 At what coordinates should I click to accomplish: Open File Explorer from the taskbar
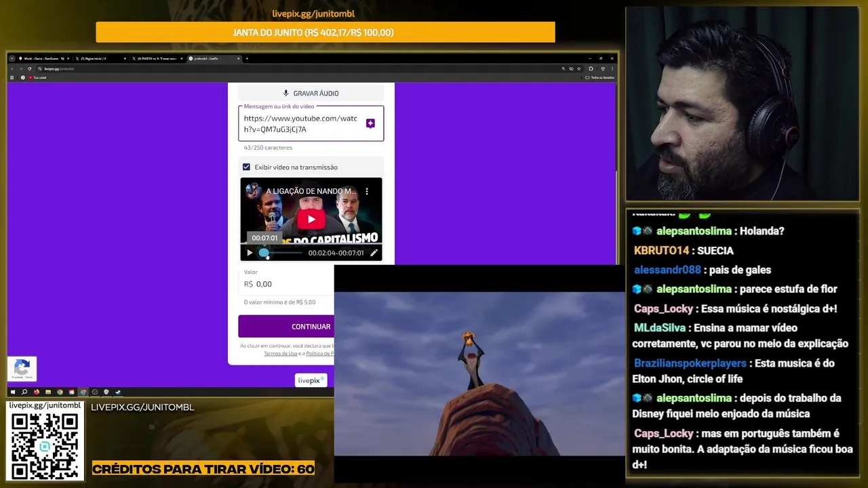(47, 392)
